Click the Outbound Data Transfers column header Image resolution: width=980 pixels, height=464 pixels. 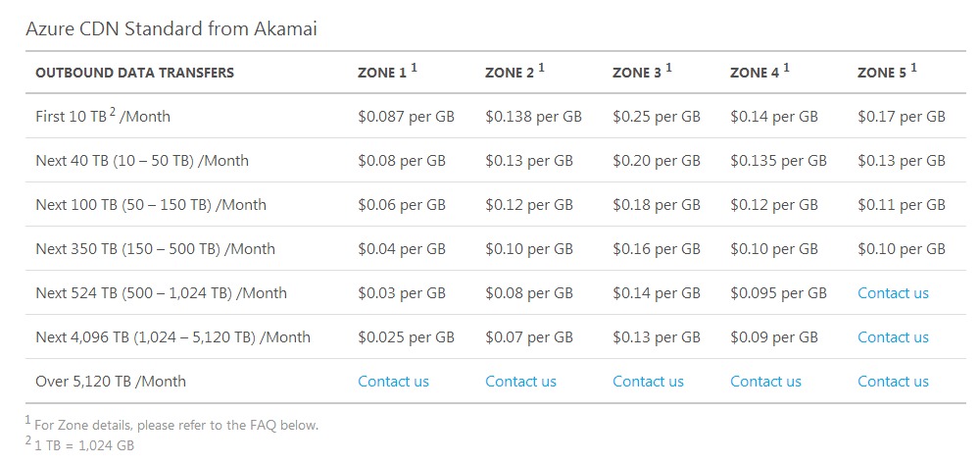pyautogui.click(x=134, y=73)
